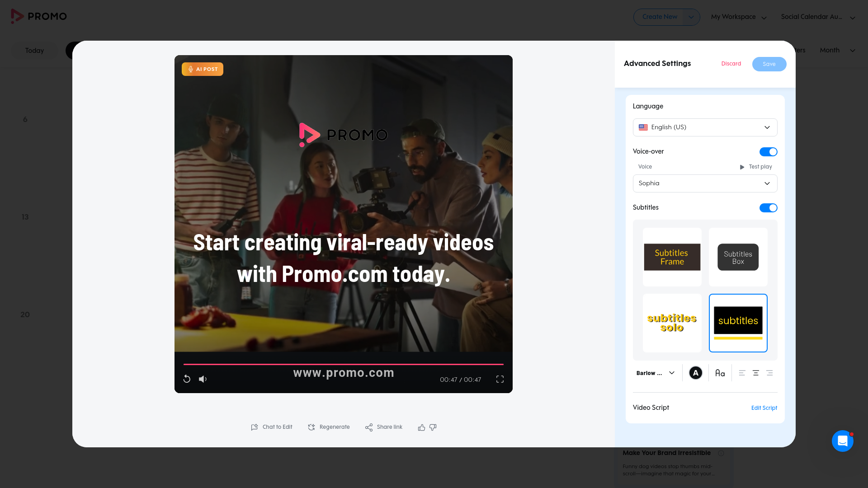Viewport: 868px width, 488px height.
Task: Regenerate the video
Action: point(329,427)
